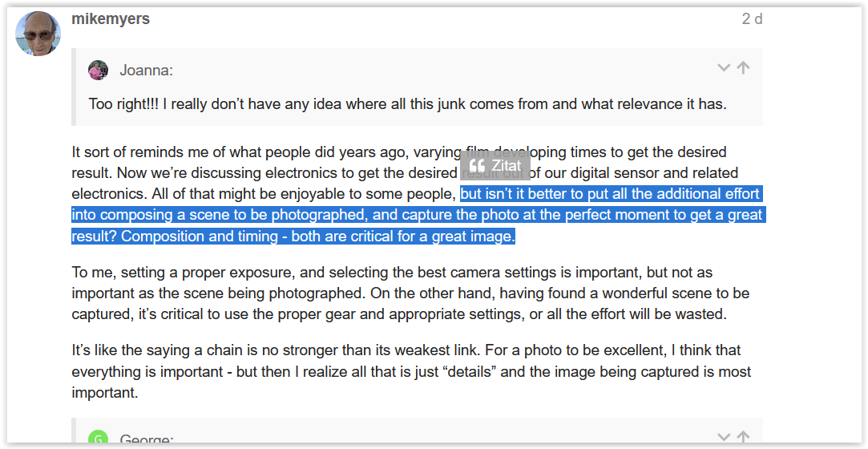868x449 pixels.
Task: Go to George's original post via up arrow
Action: tap(743, 437)
